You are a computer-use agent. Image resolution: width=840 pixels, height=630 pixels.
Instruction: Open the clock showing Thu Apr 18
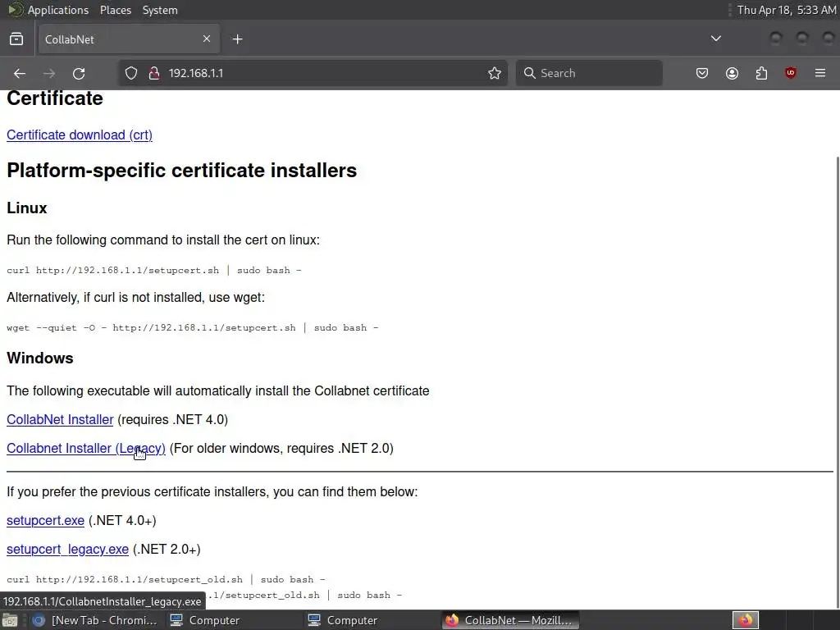786,10
